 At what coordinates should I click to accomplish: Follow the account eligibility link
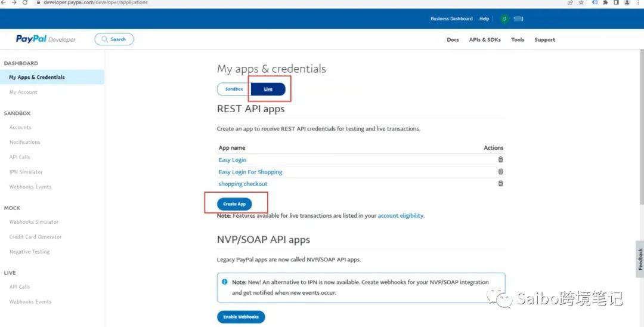click(401, 215)
